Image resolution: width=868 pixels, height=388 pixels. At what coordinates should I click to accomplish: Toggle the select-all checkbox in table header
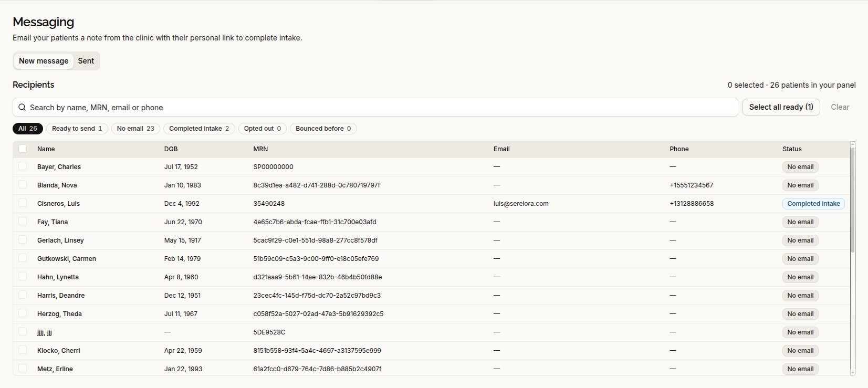point(23,149)
